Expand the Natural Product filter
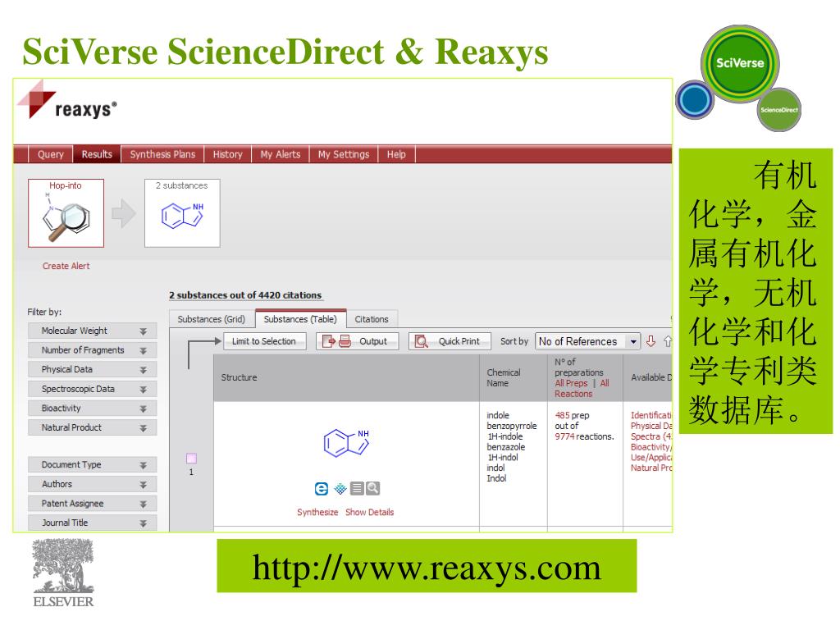This screenshot has height=630, width=840. (x=92, y=427)
